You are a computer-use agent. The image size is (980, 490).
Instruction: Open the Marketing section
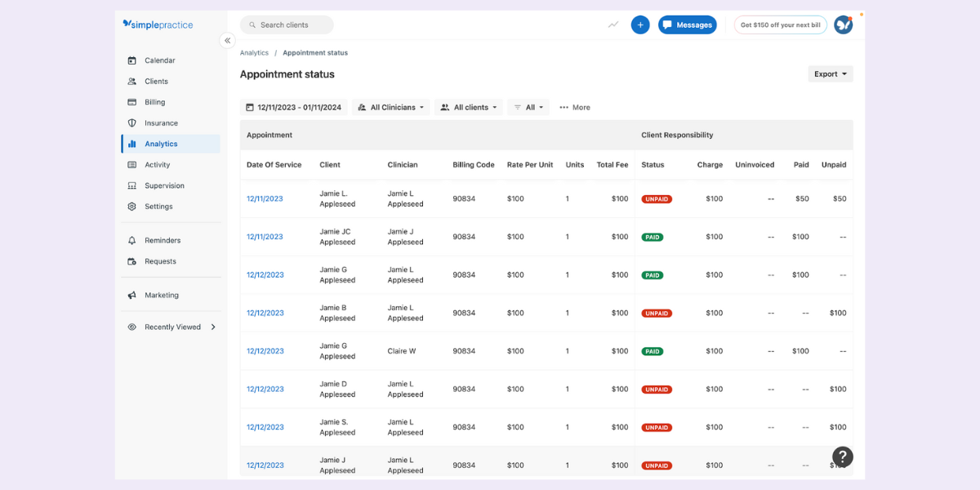click(162, 295)
